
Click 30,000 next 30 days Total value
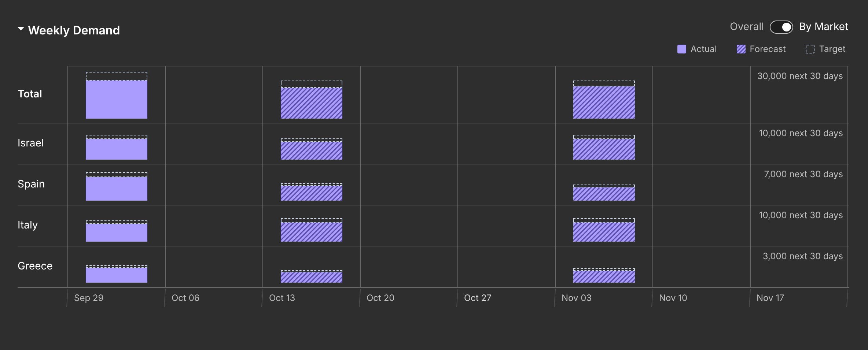pos(800,76)
